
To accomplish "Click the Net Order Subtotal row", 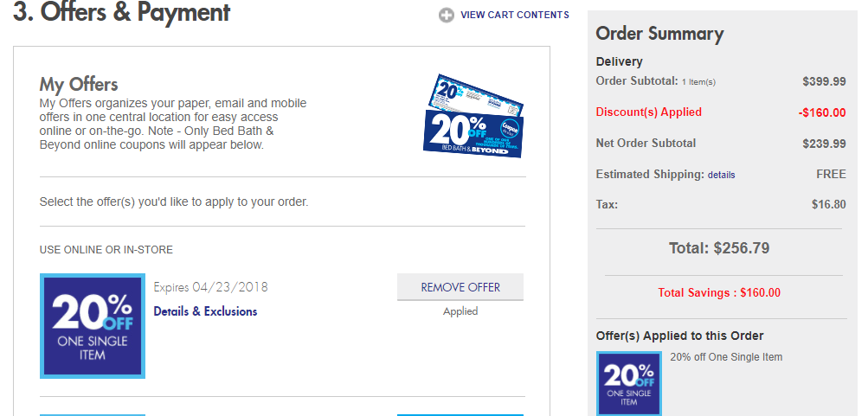I will tap(721, 144).
